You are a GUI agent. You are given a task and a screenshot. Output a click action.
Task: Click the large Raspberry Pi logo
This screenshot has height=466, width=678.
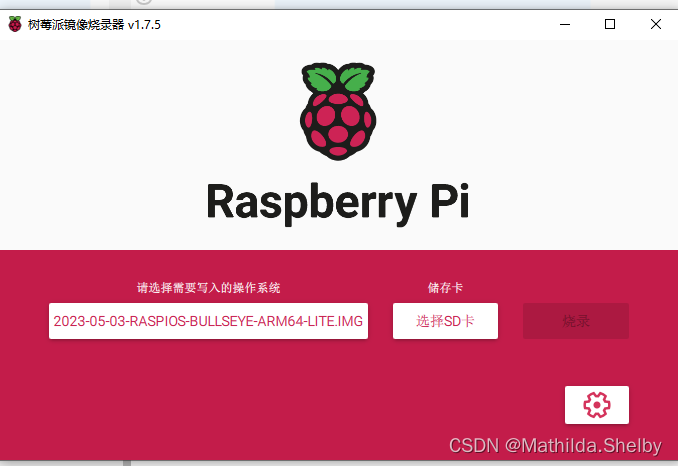[338, 112]
